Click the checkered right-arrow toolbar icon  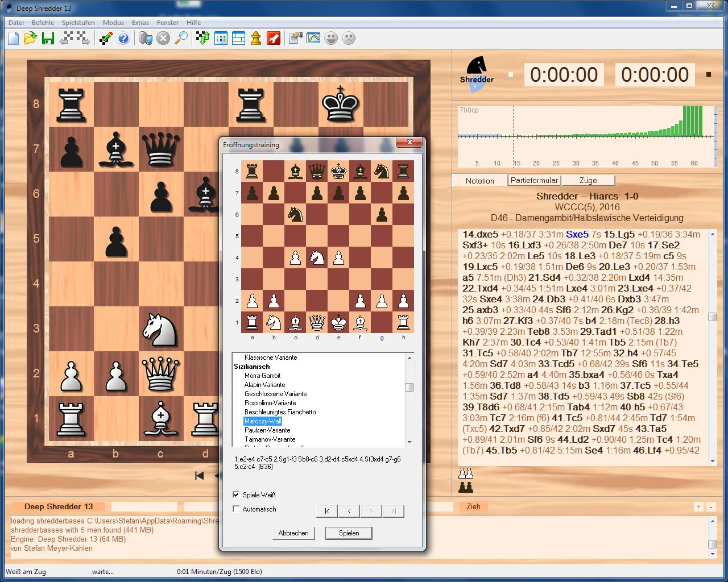[83, 38]
